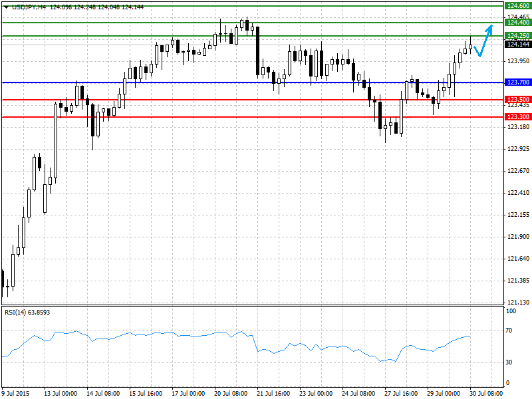The height and width of the screenshot is (399, 532).
Task: Click the chart dropdown triangle beside USDJPY,H4
Action: pyautogui.click(x=7, y=7)
